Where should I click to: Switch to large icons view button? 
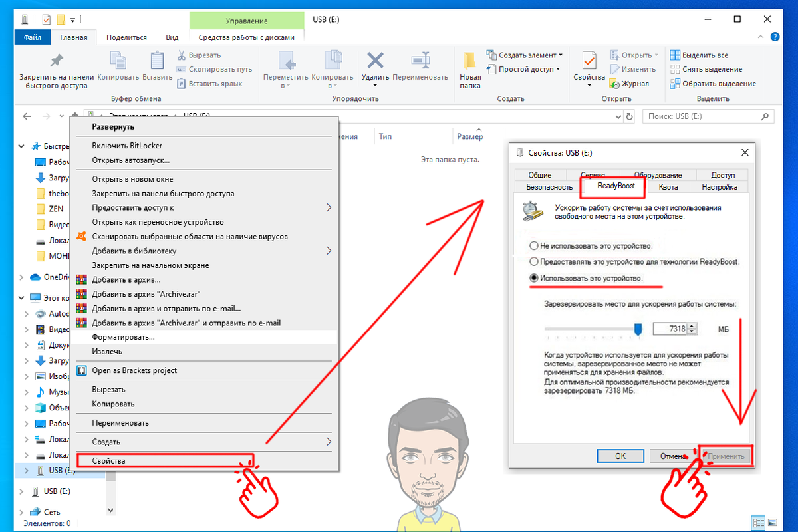[x=772, y=523]
